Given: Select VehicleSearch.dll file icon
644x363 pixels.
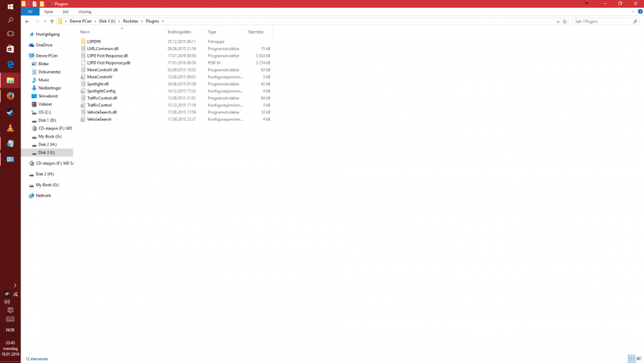Looking at the screenshot, I should click(83, 112).
